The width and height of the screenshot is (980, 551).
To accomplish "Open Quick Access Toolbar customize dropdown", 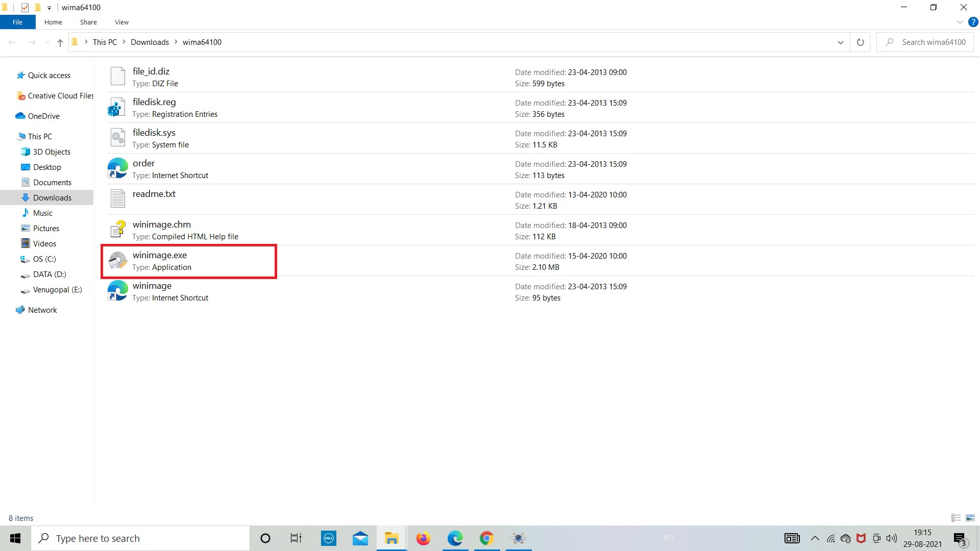I will pyautogui.click(x=50, y=8).
